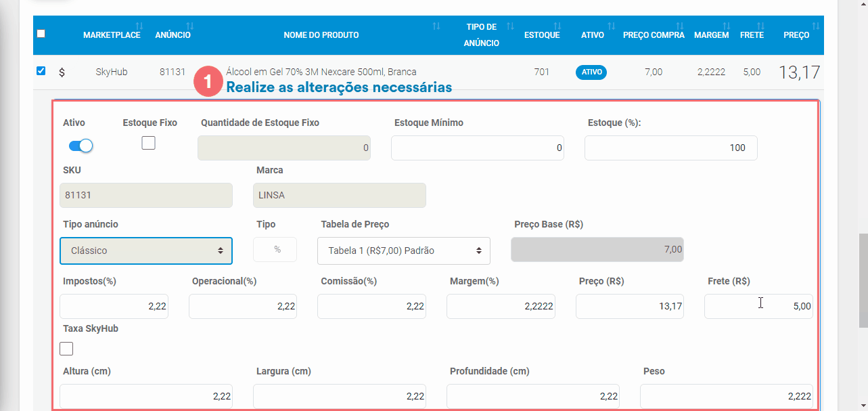
Task: Click the Preço (R$) input showing 13,17
Action: 630,306
